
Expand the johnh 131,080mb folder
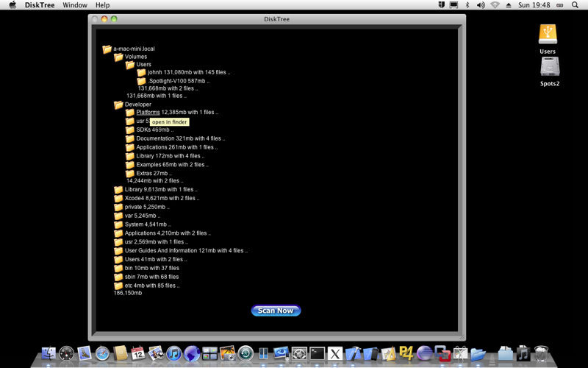(x=141, y=72)
